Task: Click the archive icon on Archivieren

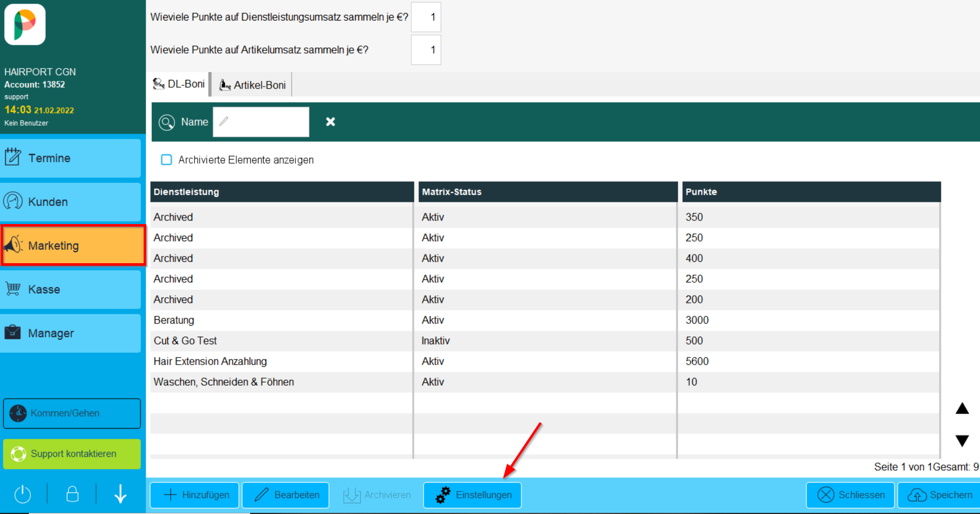Action: tap(352, 495)
